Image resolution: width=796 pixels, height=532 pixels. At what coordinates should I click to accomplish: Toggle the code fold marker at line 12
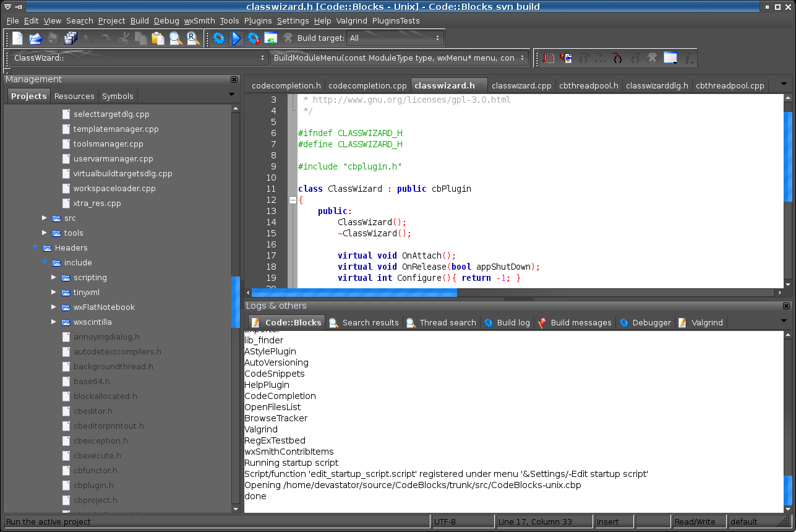tap(293, 200)
